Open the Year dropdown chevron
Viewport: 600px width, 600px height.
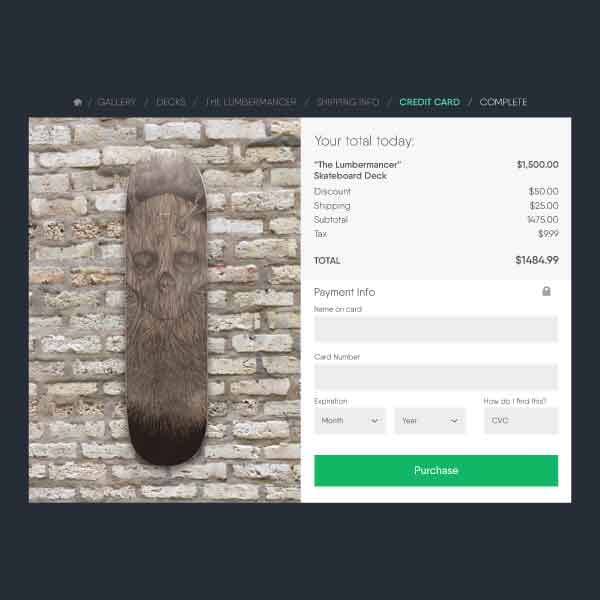point(454,421)
